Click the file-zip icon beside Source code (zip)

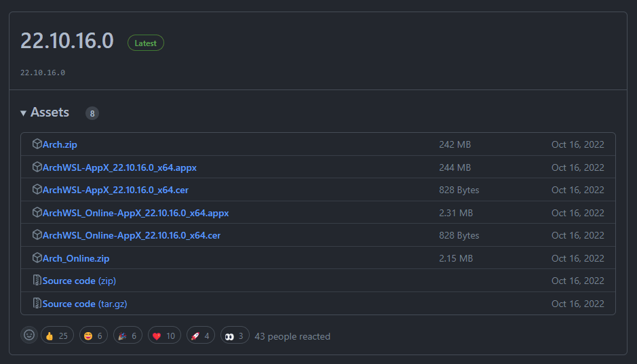click(x=37, y=281)
